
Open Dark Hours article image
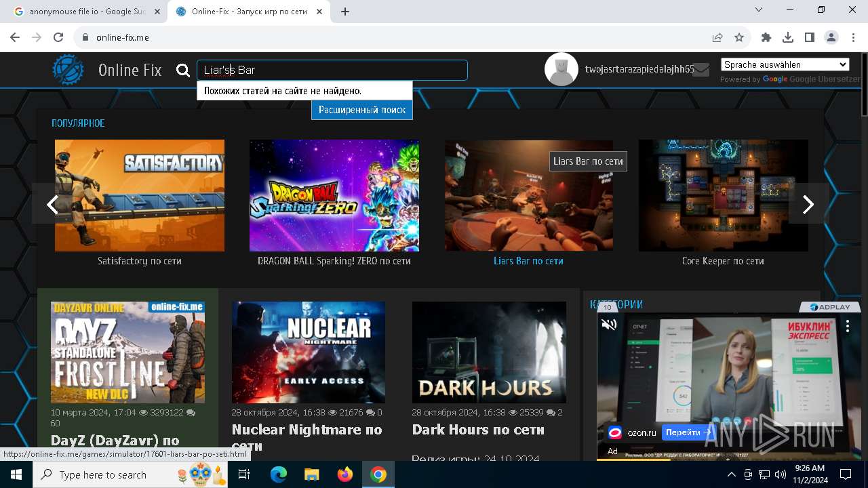click(x=489, y=352)
